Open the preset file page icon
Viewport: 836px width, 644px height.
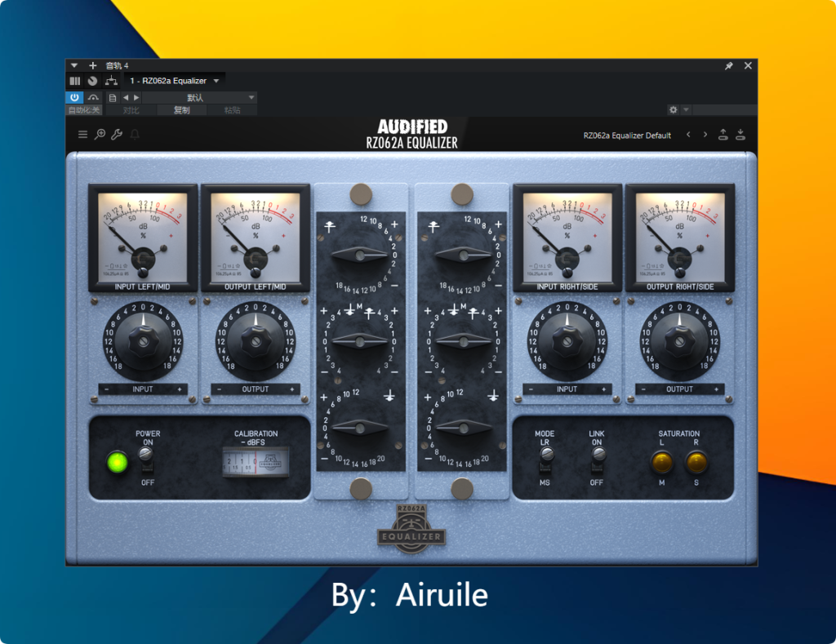click(113, 98)
